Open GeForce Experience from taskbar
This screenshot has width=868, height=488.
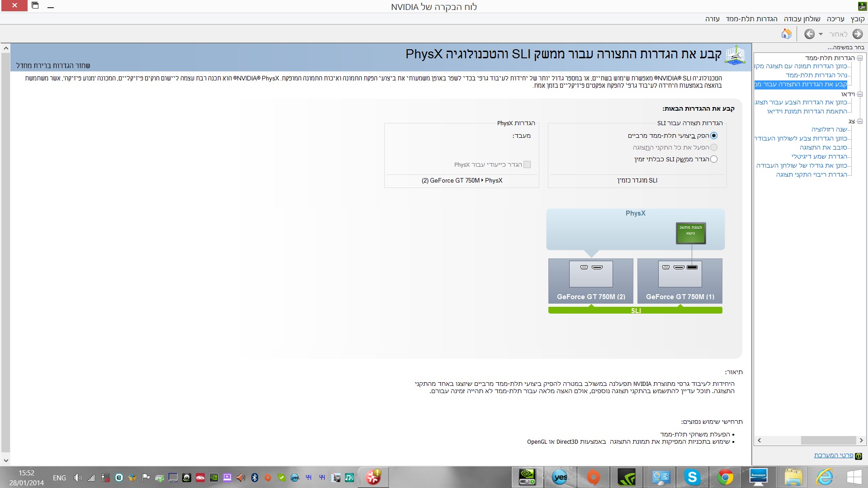click(627, 477)
